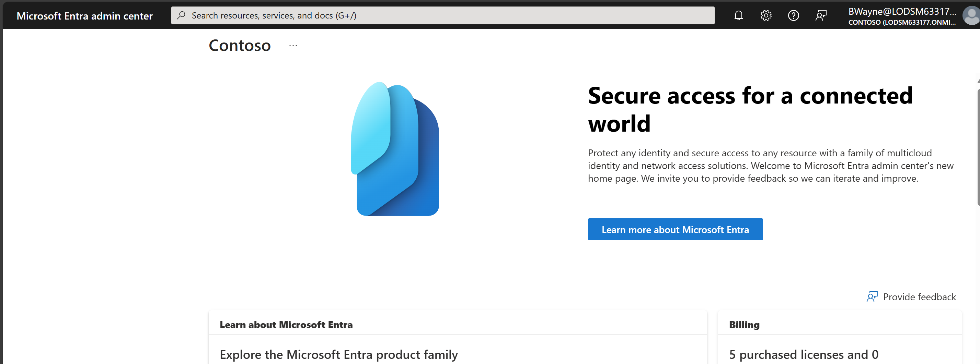Select the Learn about Microsoft Entra header
This screenshot has height=364, width=980.
pos(286,325)
